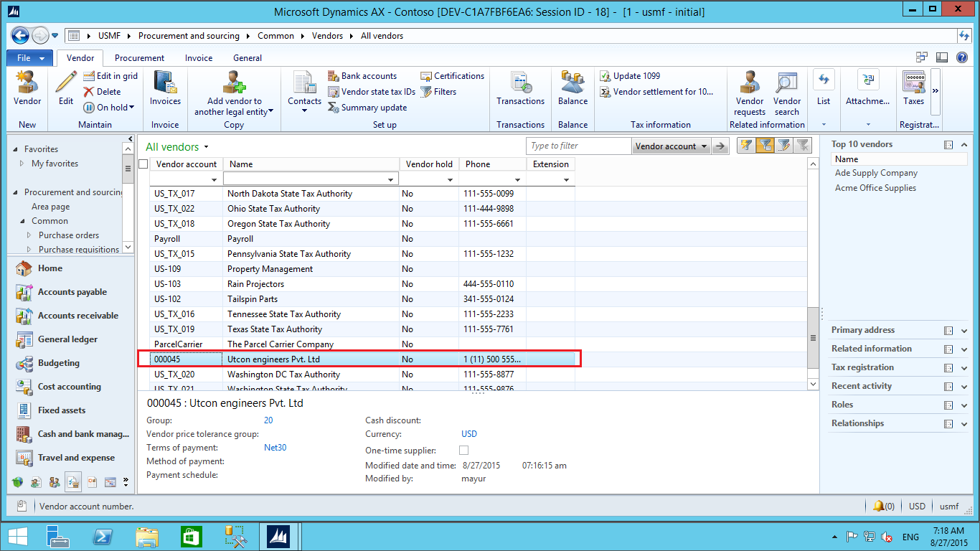Screen dimensions: 980x551
Task: Add vendor to another legal entity
Action: coord(234,93)
